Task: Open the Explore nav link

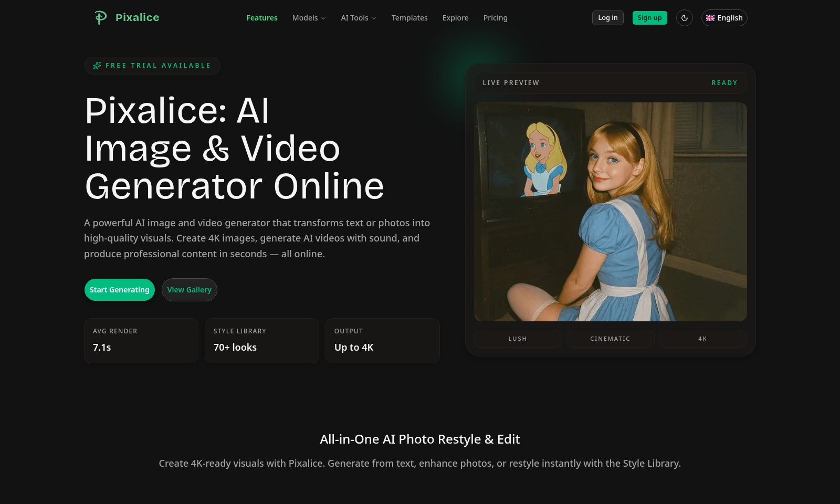Action: (455, 18)
